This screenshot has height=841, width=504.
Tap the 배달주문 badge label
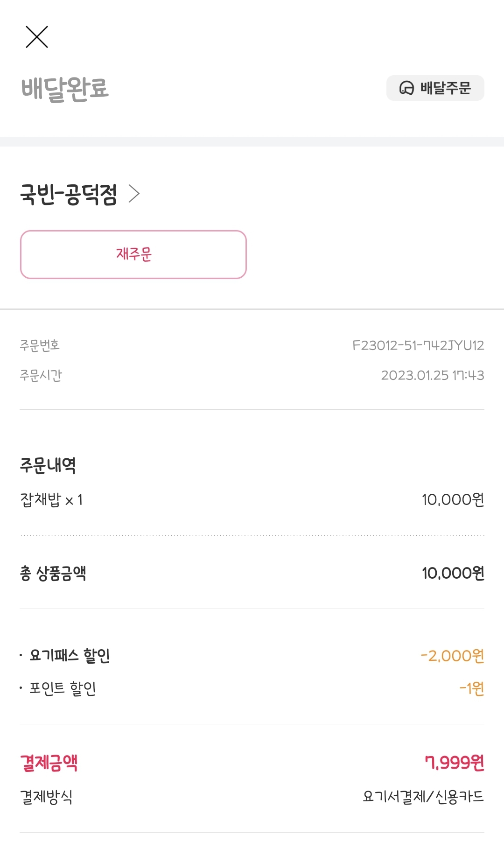(445, 88)
